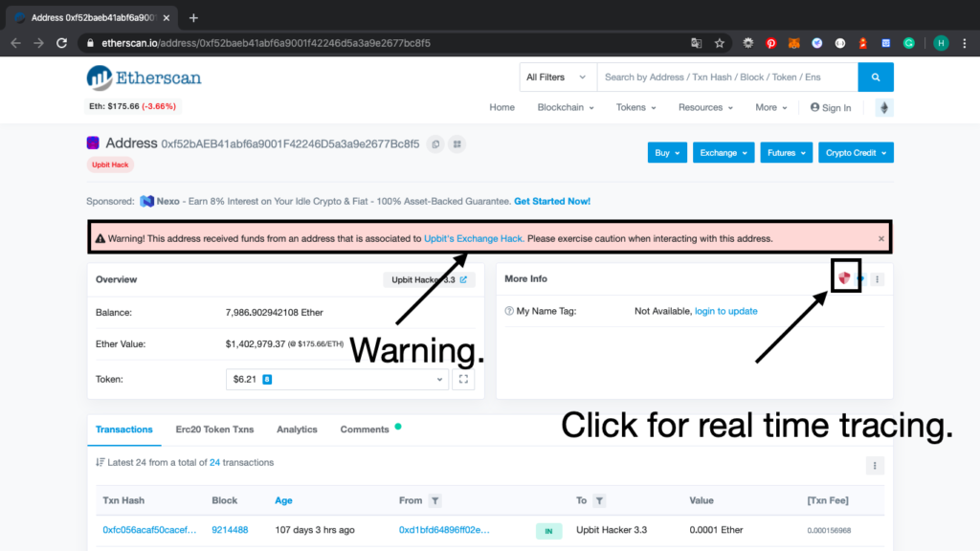This screenshot has width=980, height=551.
Task: Open external link icon beside Upbit Hacker 3.3
Action: (464, 280)
